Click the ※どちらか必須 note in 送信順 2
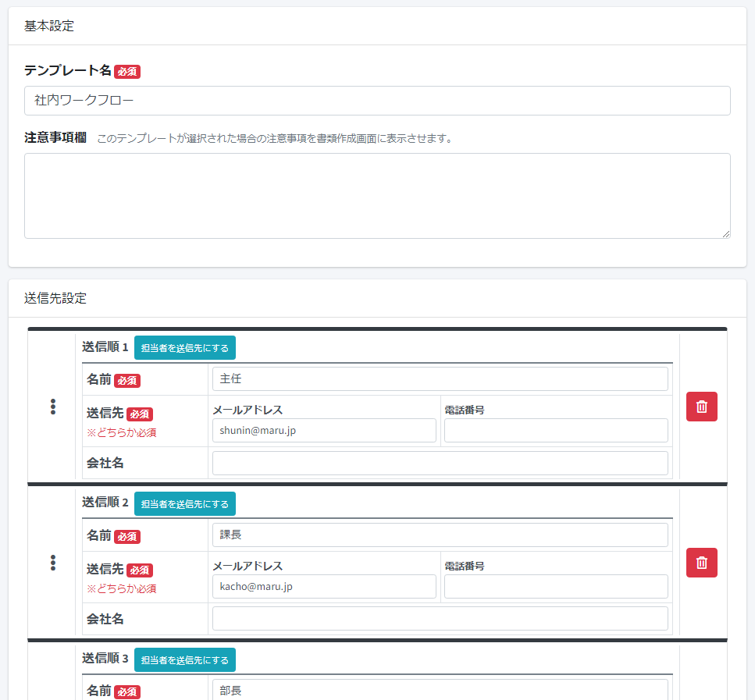Viewport: 755px width, 700px height. pos(121,588)
